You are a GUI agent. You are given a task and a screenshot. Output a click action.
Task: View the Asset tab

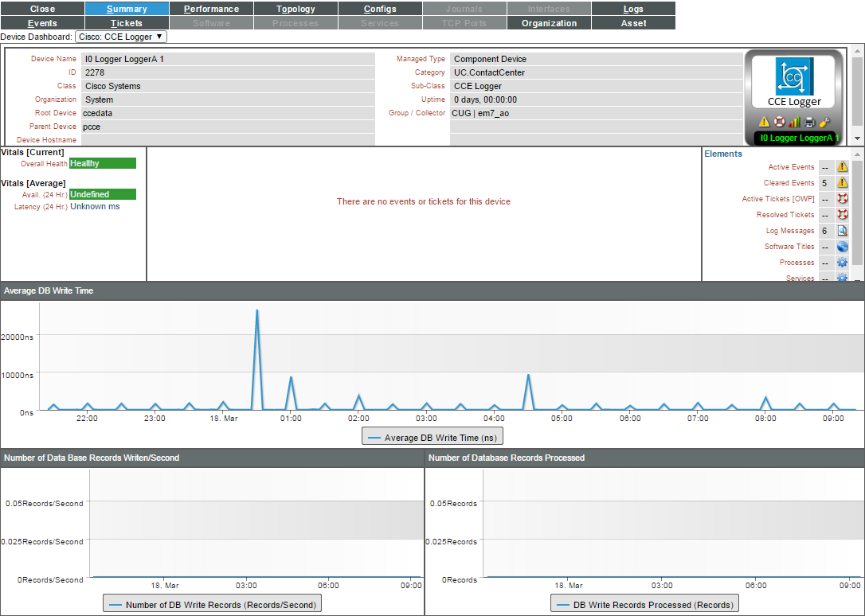[x=633, y=23]
